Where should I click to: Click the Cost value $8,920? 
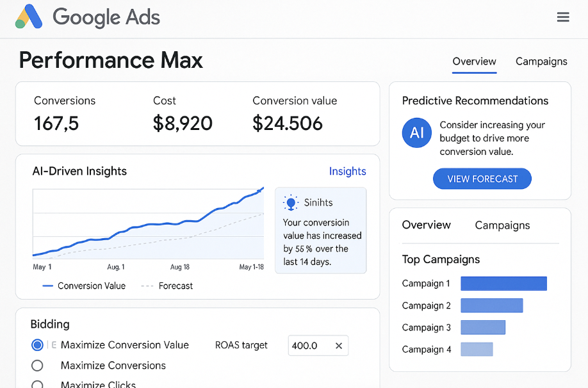coord(183,124)
